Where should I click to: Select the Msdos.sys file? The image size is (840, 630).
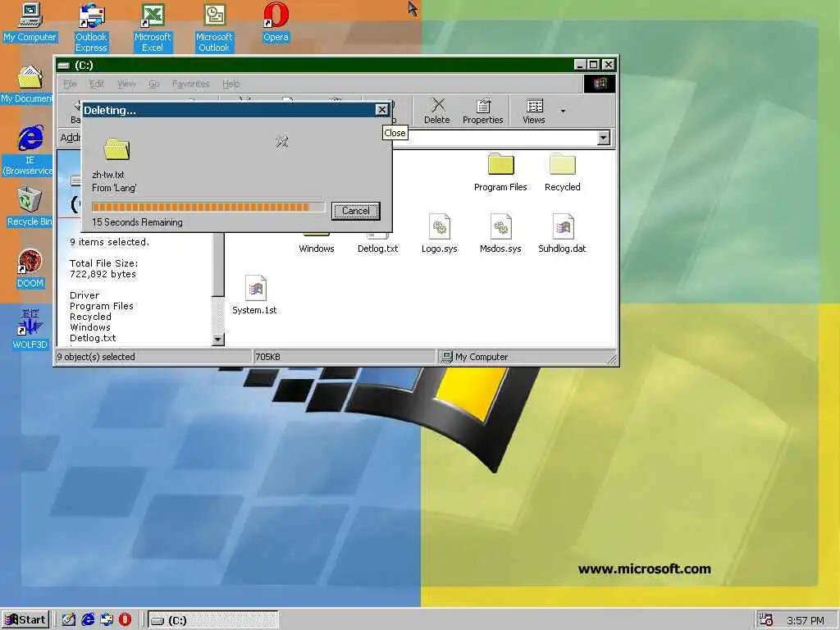pos(500,234)
